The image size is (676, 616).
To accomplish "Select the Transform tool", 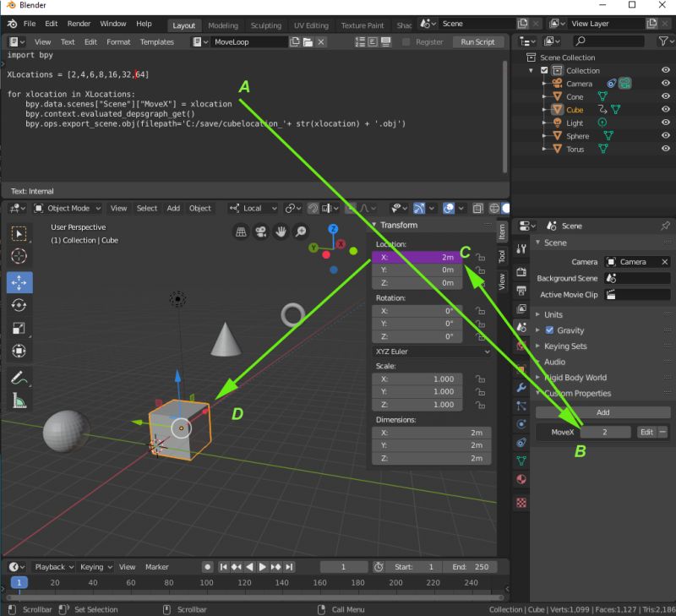I will (x=19, y=351).
